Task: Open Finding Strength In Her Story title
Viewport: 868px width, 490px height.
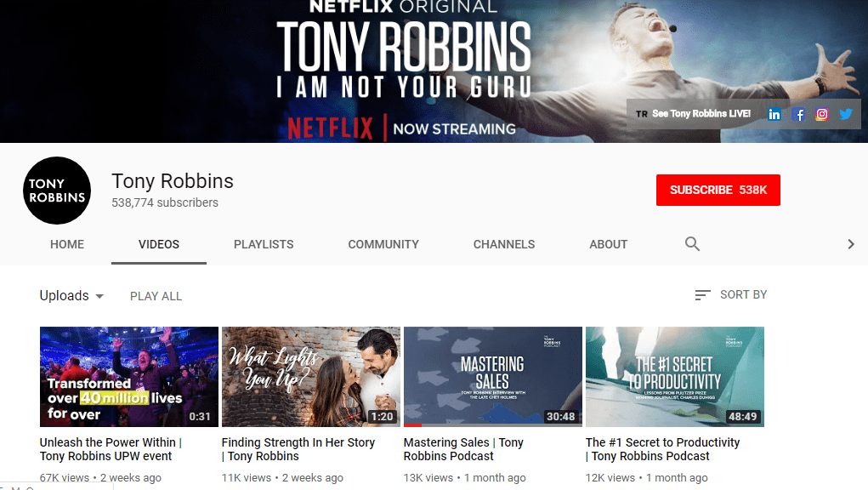Action: [298, 449]
